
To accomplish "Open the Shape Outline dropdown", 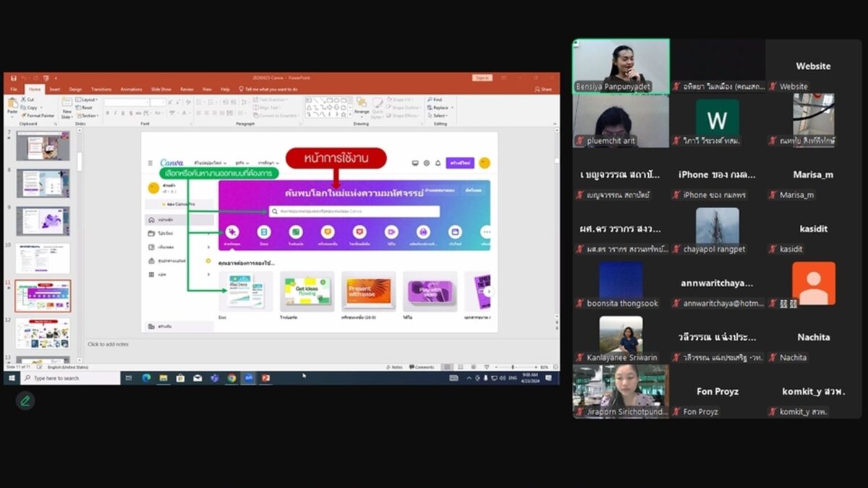I will (x=405, y=108).
